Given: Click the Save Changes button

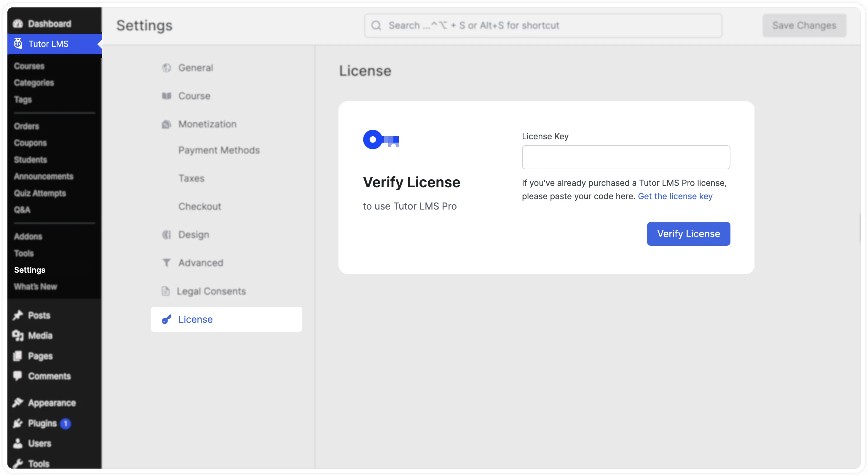Looking at the screenshot, I should 804,25.
